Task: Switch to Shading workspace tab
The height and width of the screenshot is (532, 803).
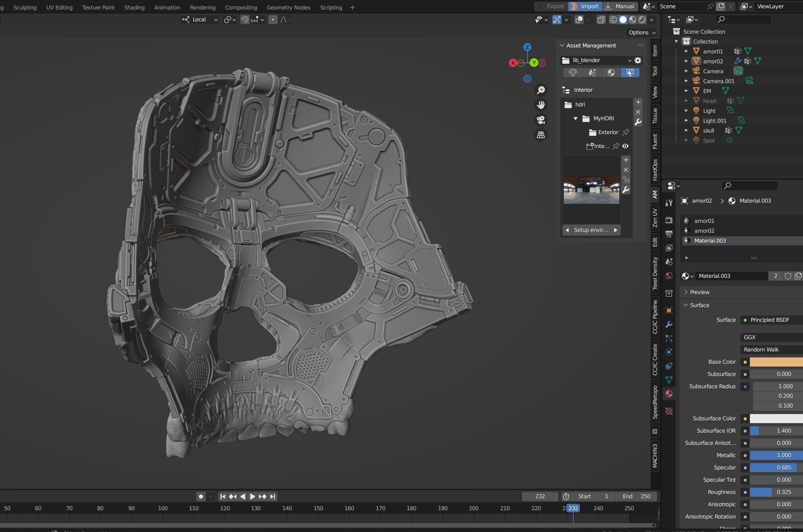Action: point(134,7)
